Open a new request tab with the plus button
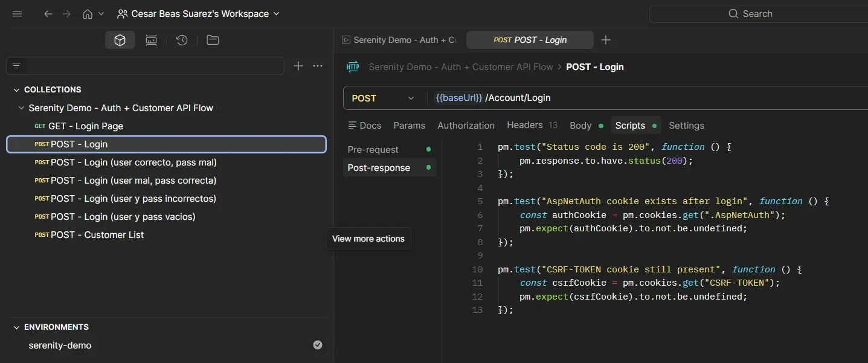Viewport: 868px width, 363px height. click(606, 40)
